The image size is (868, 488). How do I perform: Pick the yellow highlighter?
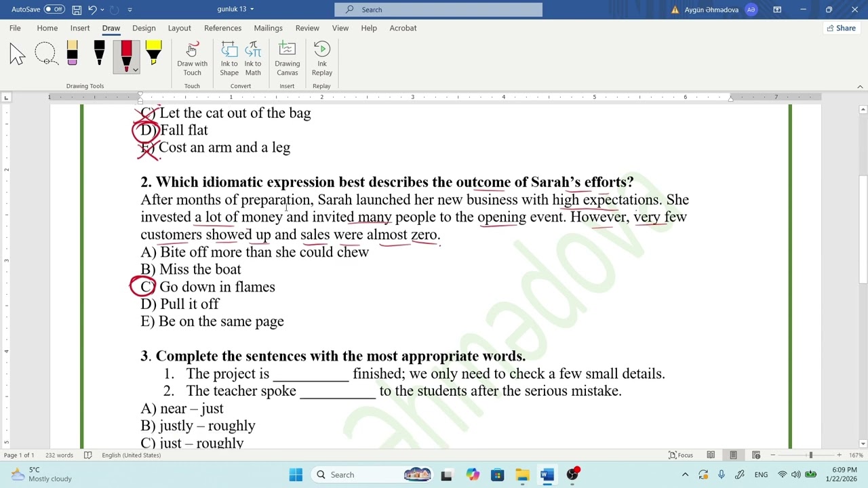click(153, 54)
